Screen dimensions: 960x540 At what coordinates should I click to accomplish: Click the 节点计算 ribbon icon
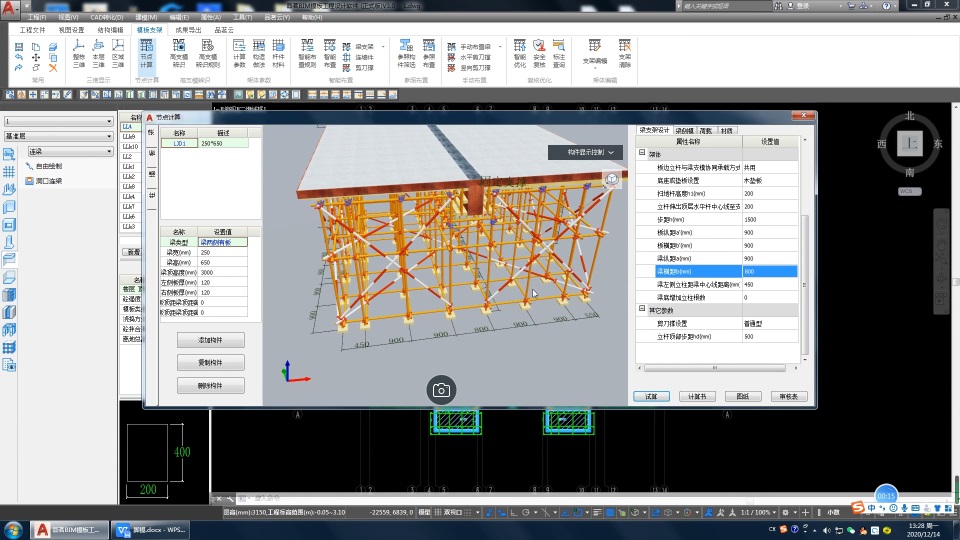click(x=146, y=53)
